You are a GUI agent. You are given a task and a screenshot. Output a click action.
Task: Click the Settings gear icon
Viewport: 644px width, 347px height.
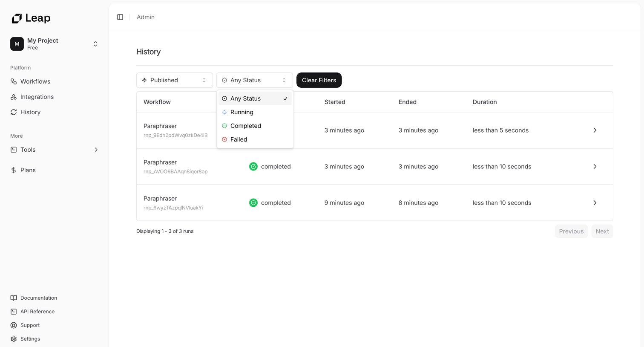14,339
